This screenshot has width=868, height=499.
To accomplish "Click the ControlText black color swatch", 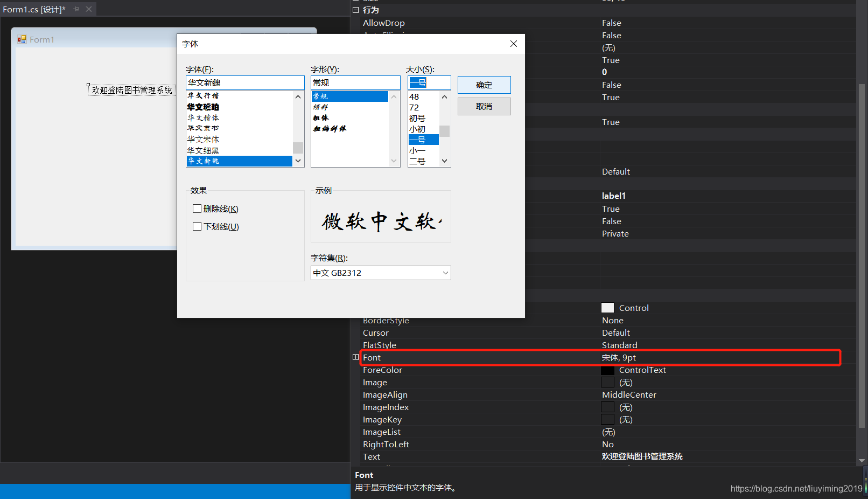I will coord(607,370).
